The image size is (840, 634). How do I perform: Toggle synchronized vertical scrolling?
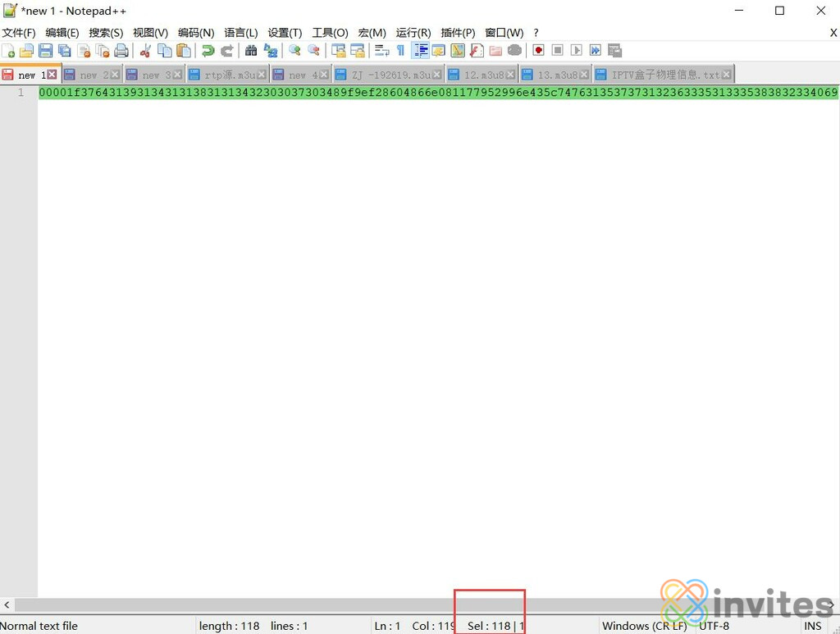click(x=338, y=50)
